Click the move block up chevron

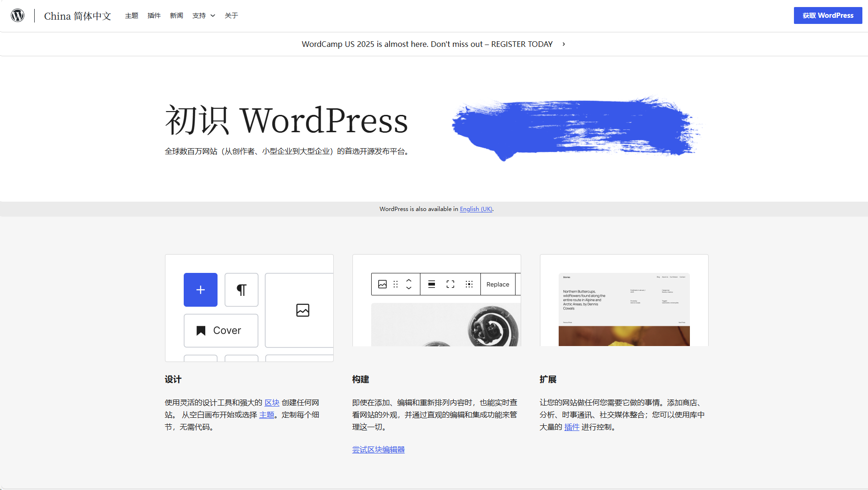point(408,281)
